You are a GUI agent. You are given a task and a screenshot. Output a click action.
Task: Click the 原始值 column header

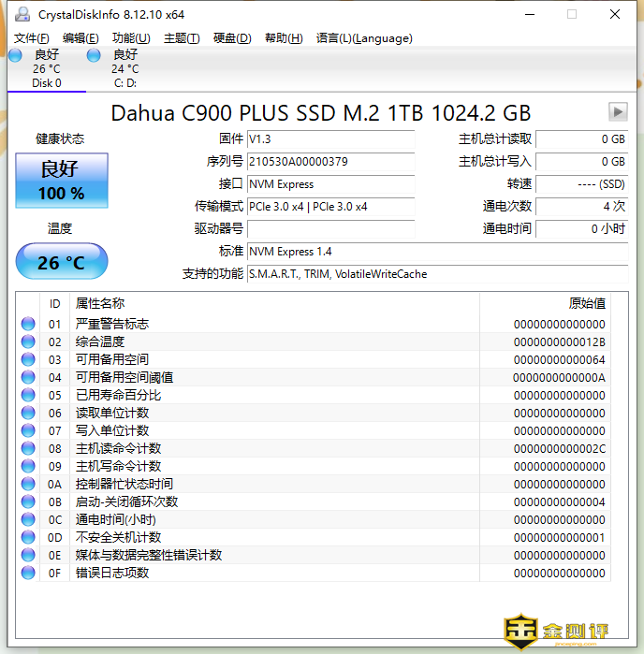(587, 303)
